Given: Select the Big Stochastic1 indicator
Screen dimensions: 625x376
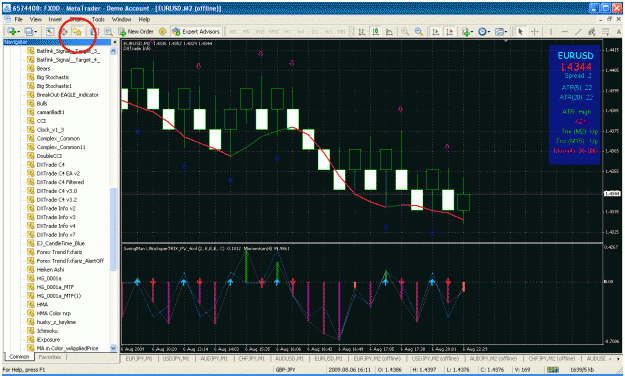Looking at the screenshot, I should 54,86.
